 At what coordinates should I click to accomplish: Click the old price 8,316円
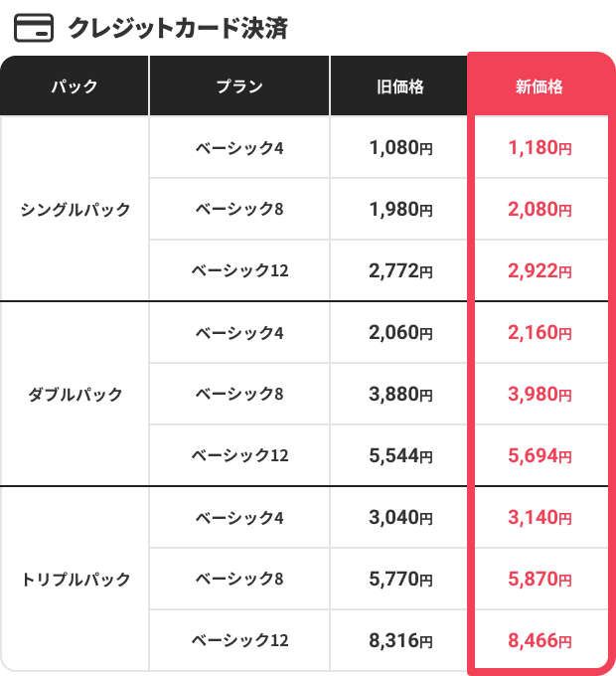click(x=399, y=640)
